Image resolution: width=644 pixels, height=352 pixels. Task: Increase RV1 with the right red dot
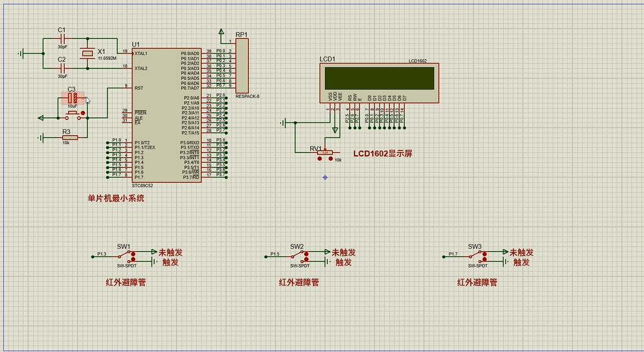(x=330, y=159)
